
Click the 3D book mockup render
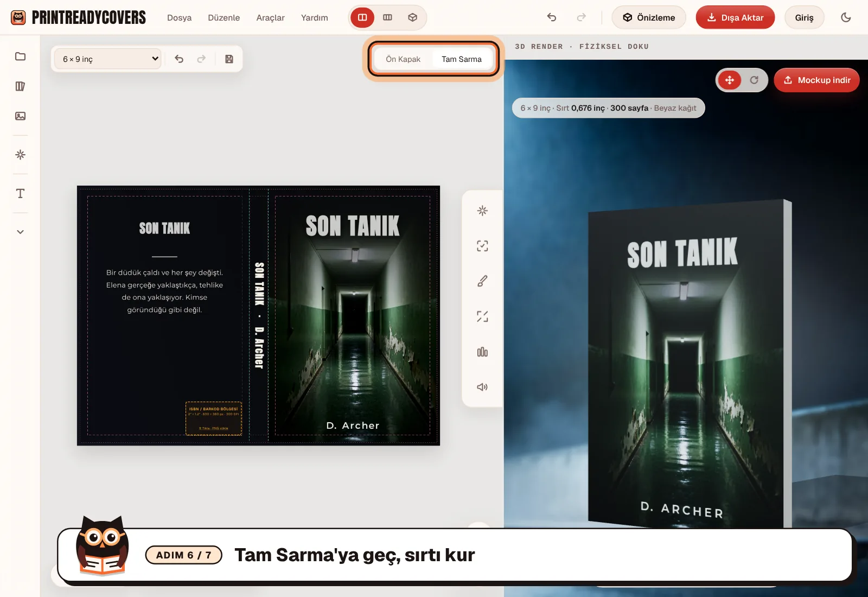click(690, 364)
